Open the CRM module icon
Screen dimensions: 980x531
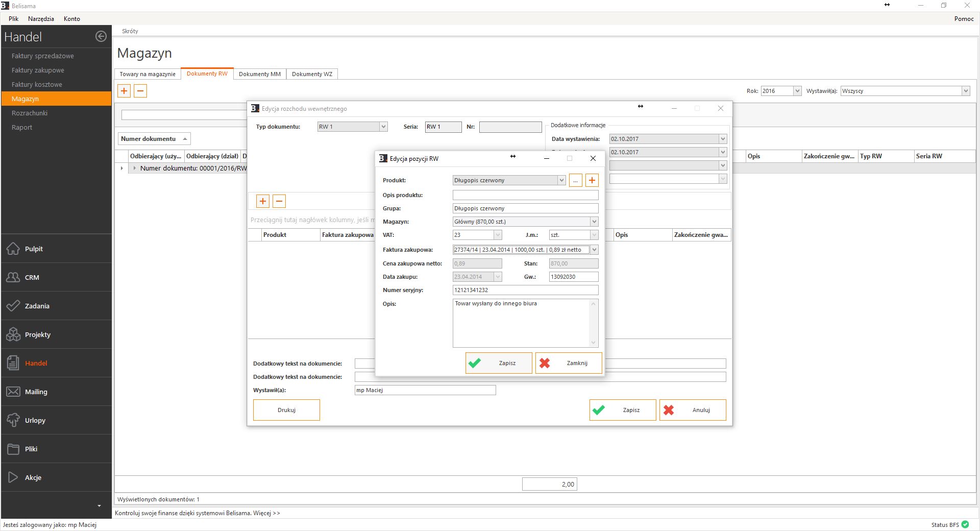coord(13,277)
